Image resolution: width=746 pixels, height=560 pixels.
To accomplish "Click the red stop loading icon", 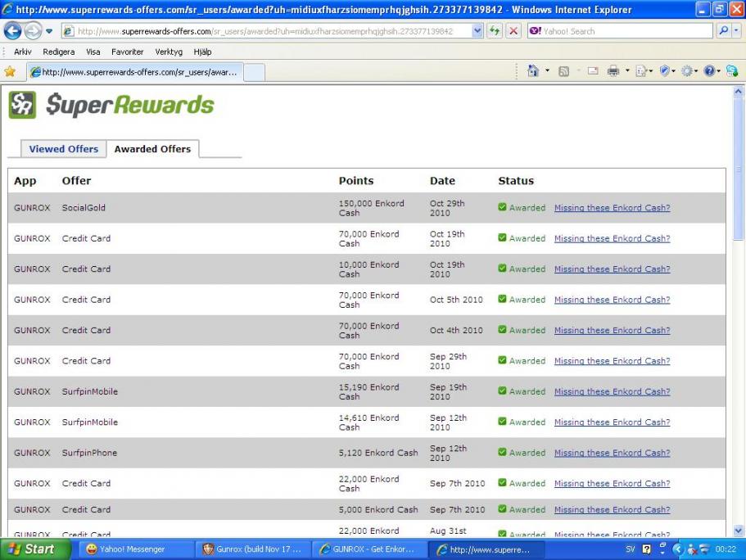I will point(513,31).
